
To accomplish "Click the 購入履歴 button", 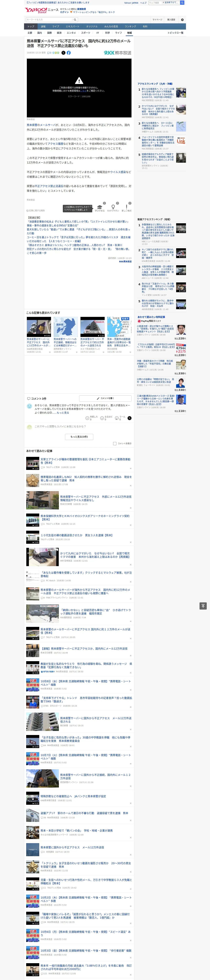I will [171, 19].
